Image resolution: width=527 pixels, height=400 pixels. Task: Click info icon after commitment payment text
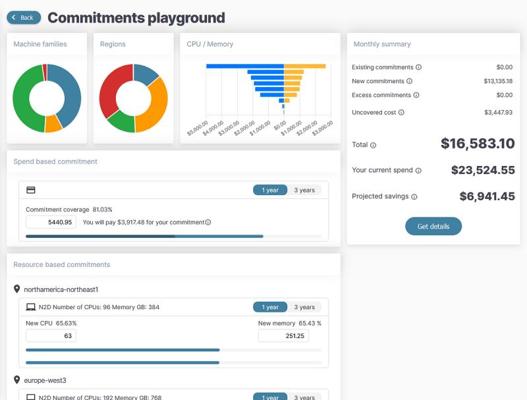click(208, 222)
